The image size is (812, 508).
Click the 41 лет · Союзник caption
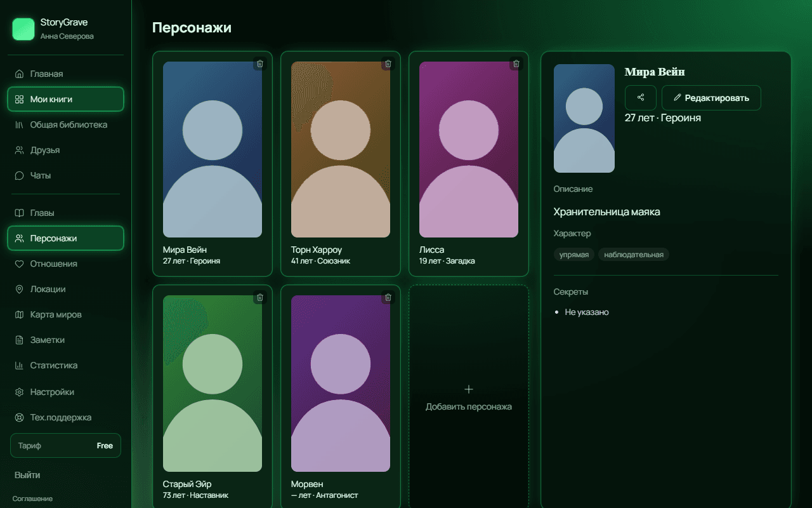point(320,261)
